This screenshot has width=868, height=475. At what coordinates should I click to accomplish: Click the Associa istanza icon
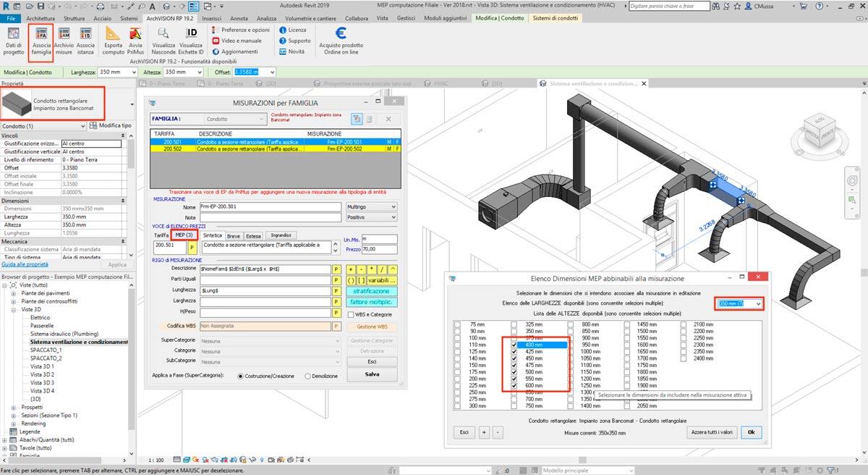pos(85,41)
